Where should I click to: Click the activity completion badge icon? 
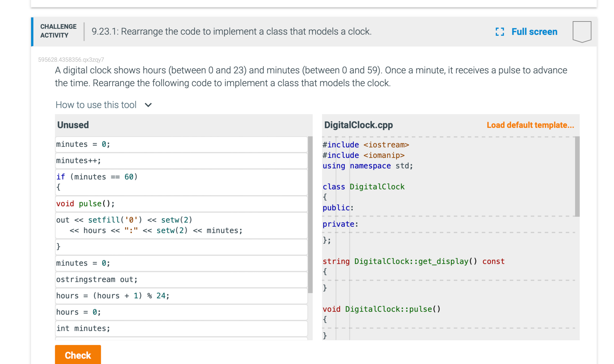tap(582, 32)
